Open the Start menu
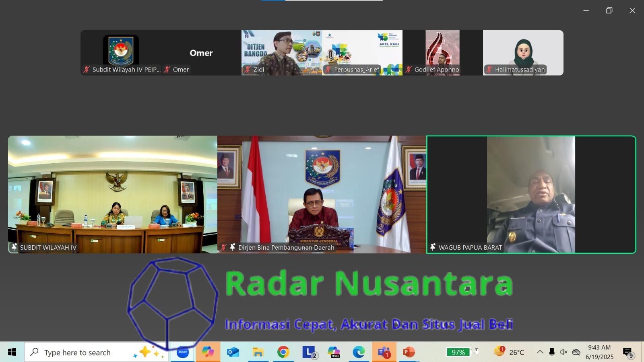The image size is (644, 362). coord(11,352)
